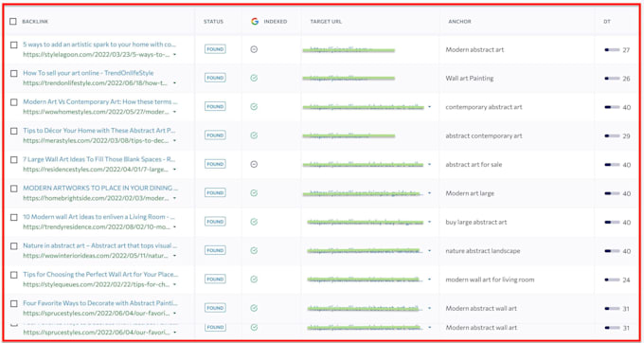Click the indexed checkmark in trendonlifestyle row

(x=254, y=78)
